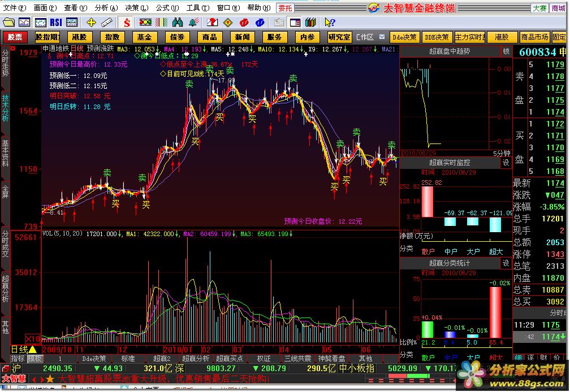Click the 大智慧 logo at the bottom left
This screenshot has width=570, height=392.
pos(14,378)
